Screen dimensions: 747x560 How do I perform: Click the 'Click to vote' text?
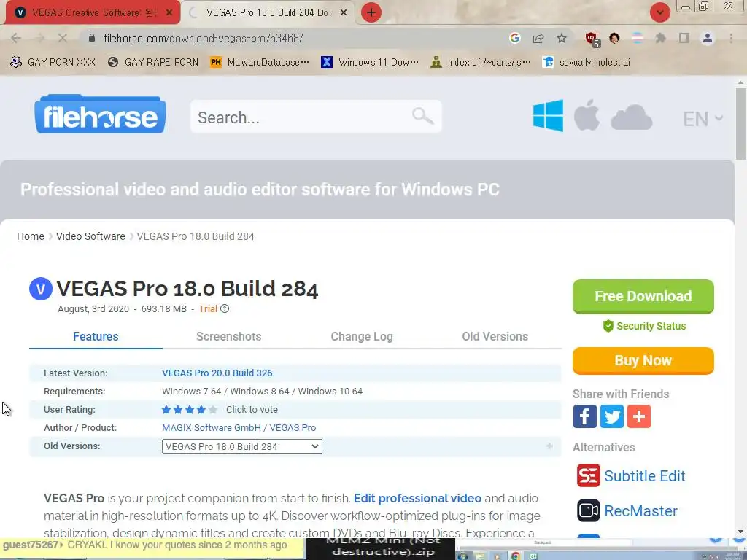(252, 410)
